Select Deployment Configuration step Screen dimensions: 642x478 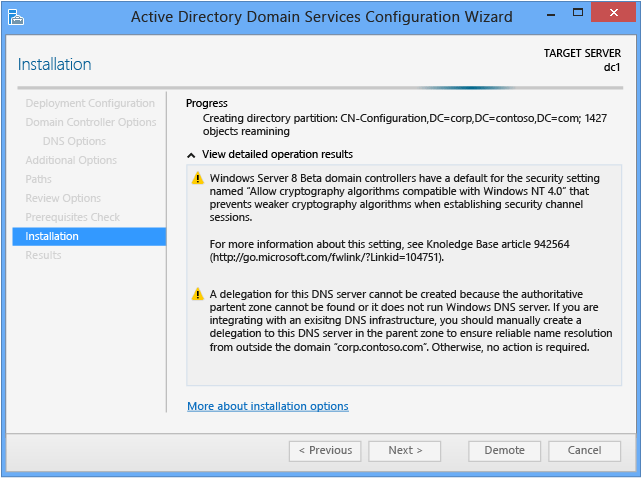click(90, 103)
